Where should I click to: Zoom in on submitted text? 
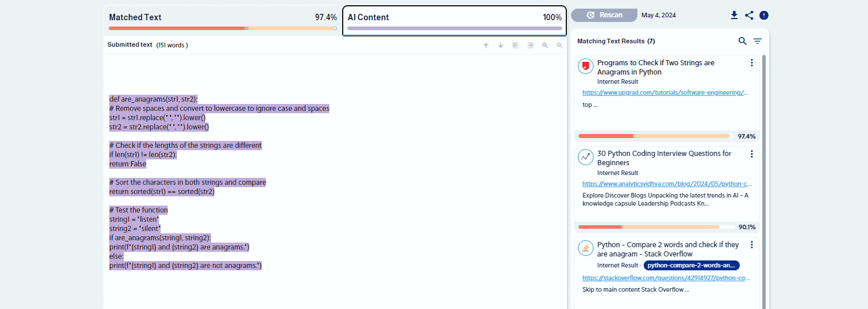[x=544, y=45]
